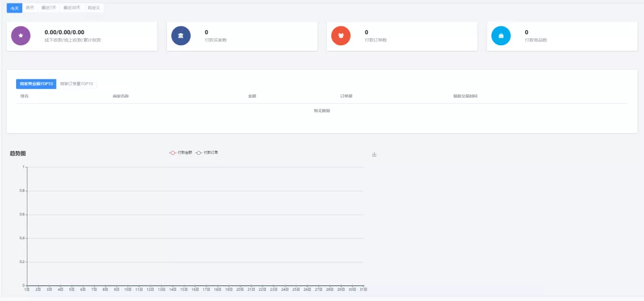Open the 自定义 custom date range

94,8
